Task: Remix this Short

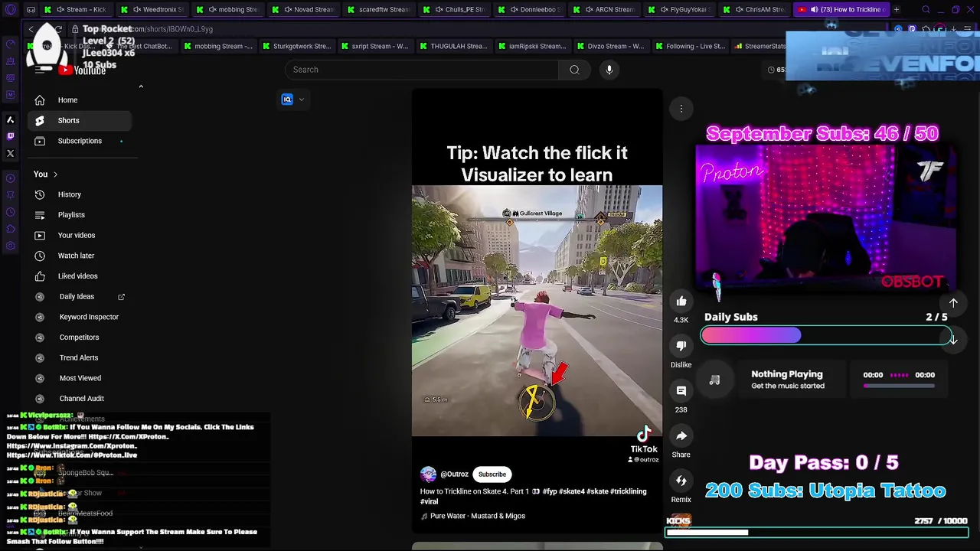Action: [681, 481]
